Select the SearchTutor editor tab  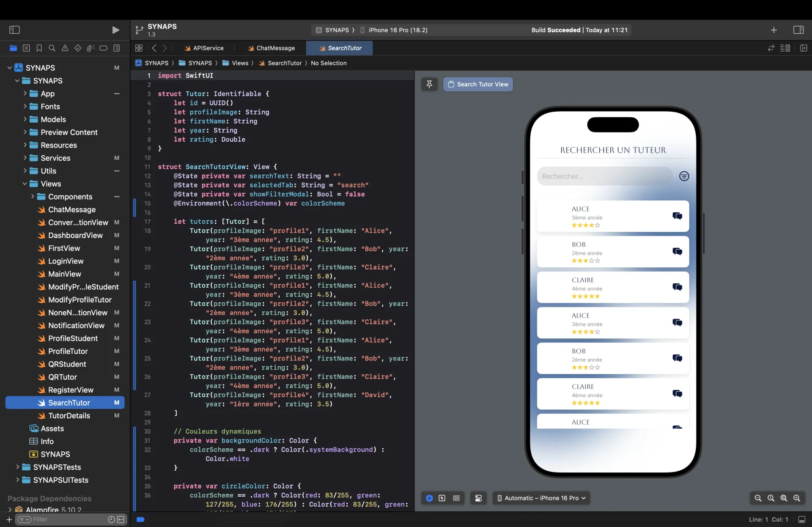click(x=340, y=48)
